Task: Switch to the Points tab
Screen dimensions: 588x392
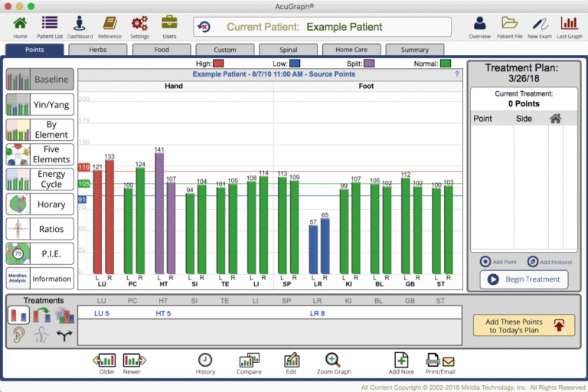Action: [34, 50]
